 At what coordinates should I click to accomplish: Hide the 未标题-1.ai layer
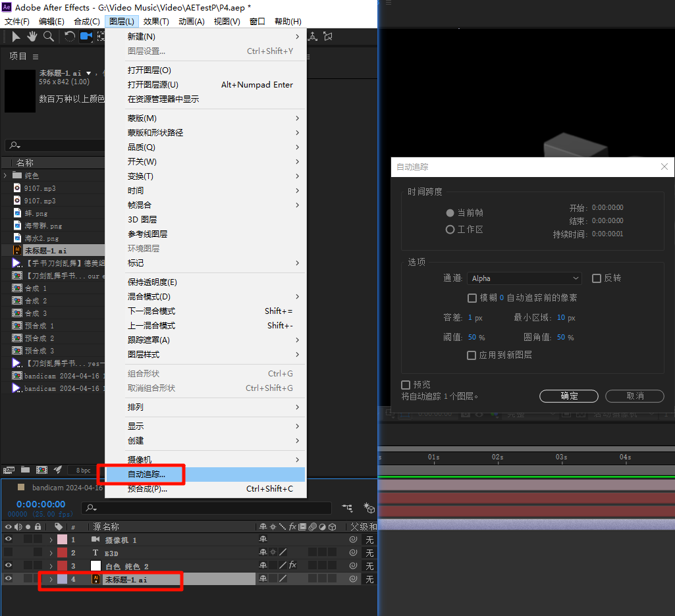[x=8, y=578]
